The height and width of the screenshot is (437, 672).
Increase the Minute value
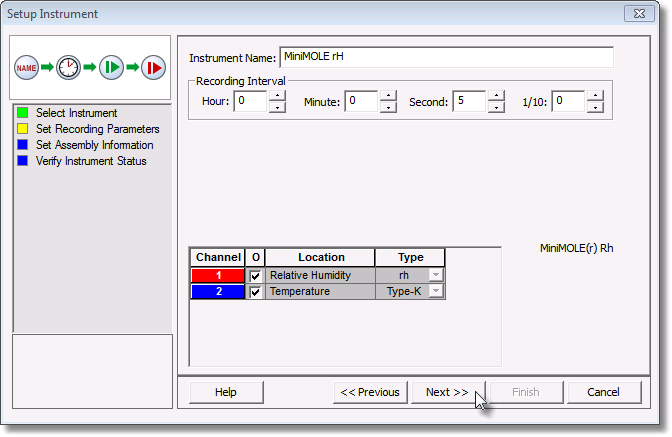(388, 96)
